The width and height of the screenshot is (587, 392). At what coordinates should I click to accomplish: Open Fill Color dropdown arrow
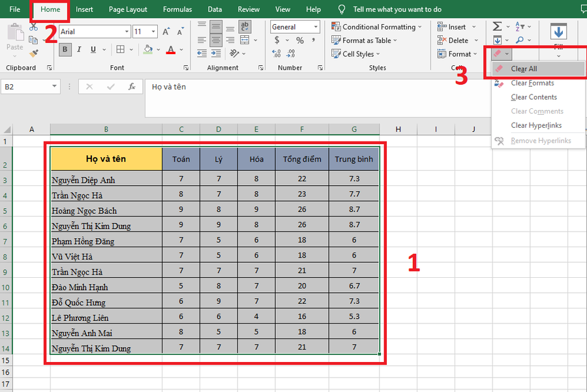158,50
